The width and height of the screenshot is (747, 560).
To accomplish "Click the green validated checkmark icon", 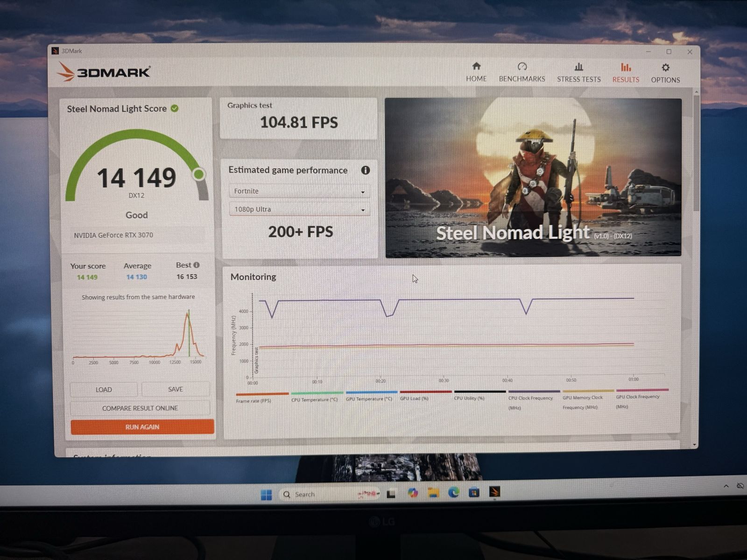I will coord(175,108).
